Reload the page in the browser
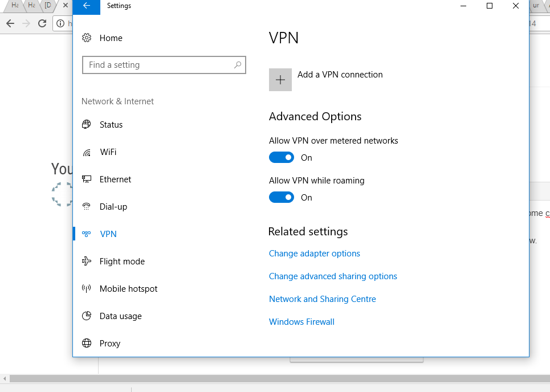 (x=42, y=23)
